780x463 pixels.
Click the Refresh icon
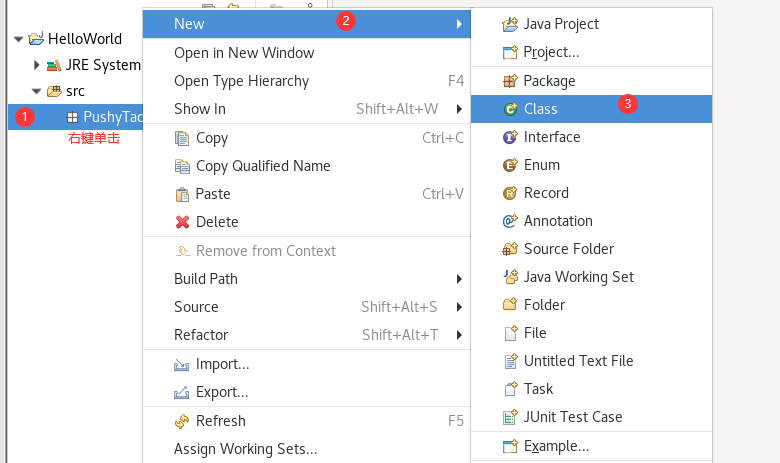point(182,421)
